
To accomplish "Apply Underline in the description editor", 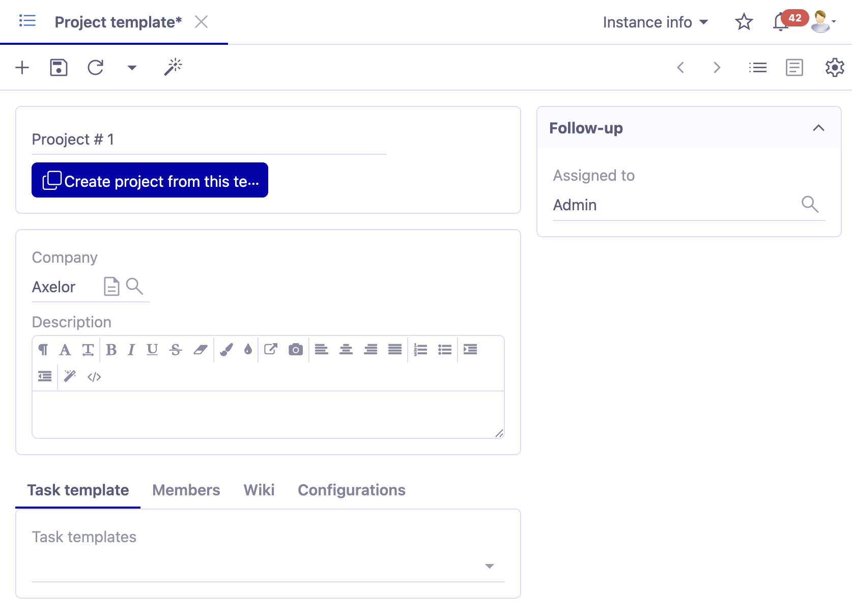I will tap(152, 350).
